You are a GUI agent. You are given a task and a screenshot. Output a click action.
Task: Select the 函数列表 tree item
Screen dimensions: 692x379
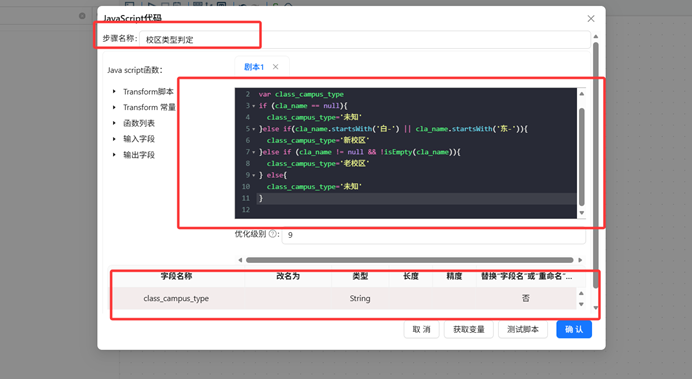[139, 123]
